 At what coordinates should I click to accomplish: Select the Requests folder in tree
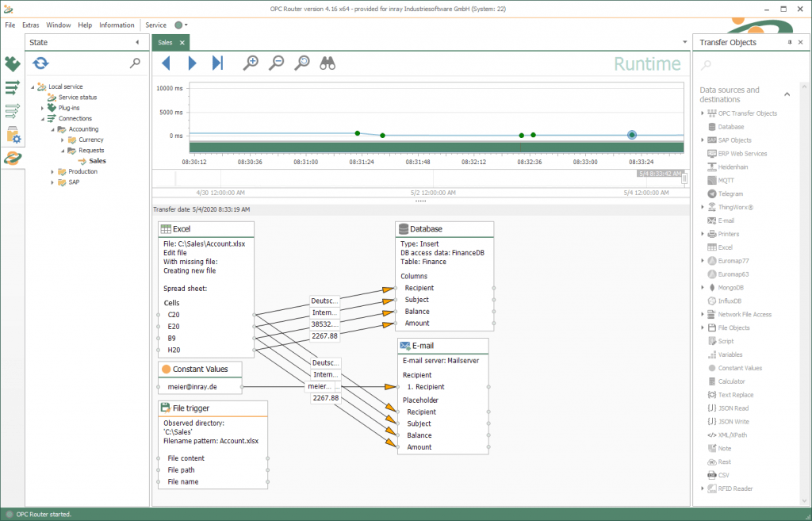coord(91,150)
